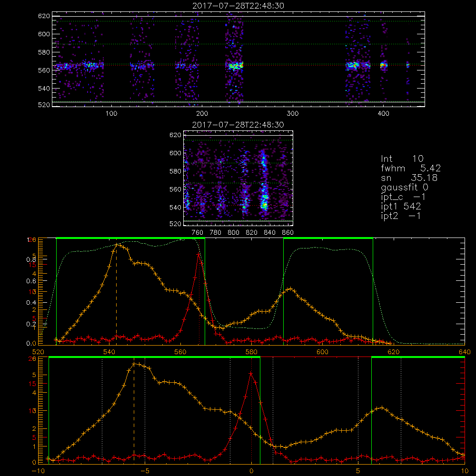Click x-axis label '840' under the middle image
Image resolution: width=476 pixels, height=476 pixels.
(x=269, y=233)
